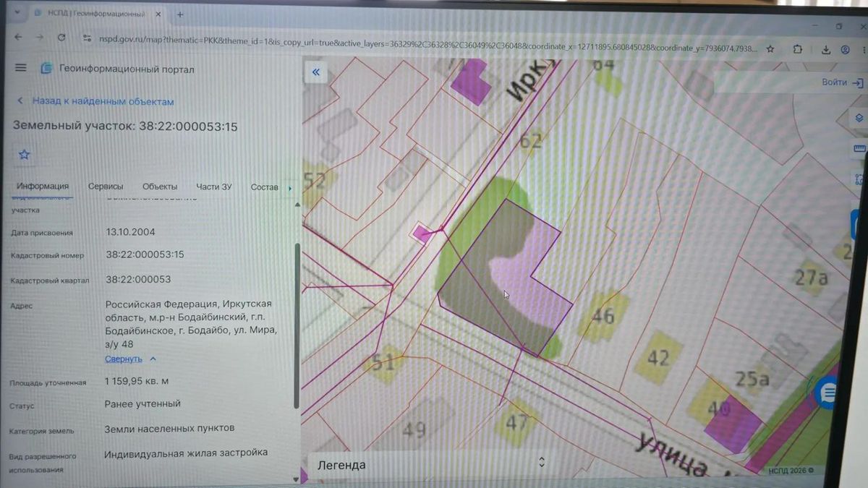Click the heading Земельный участок: 38:22:000053:15
This screenshot has width=868, height=488.
125,127
